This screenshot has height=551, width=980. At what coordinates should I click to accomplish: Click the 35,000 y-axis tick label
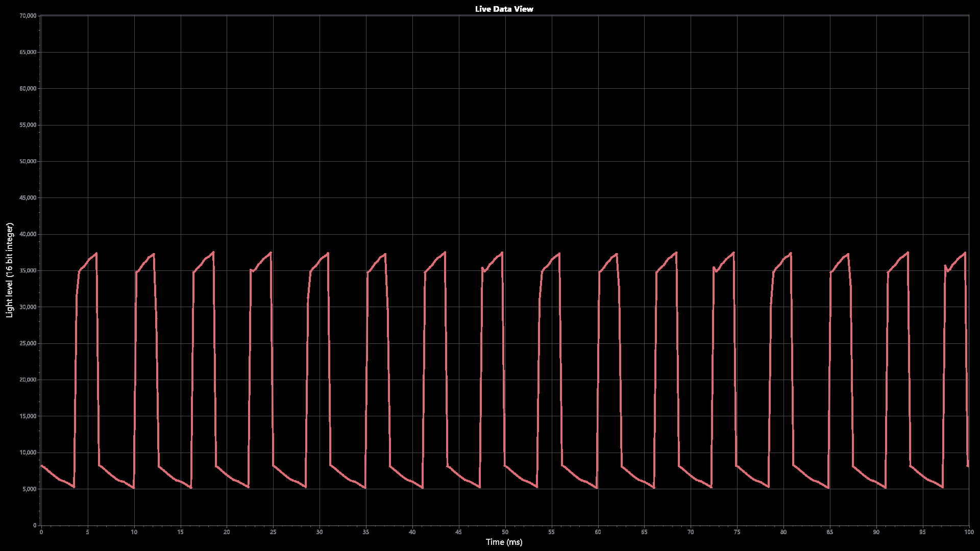[x=28, y=271]
